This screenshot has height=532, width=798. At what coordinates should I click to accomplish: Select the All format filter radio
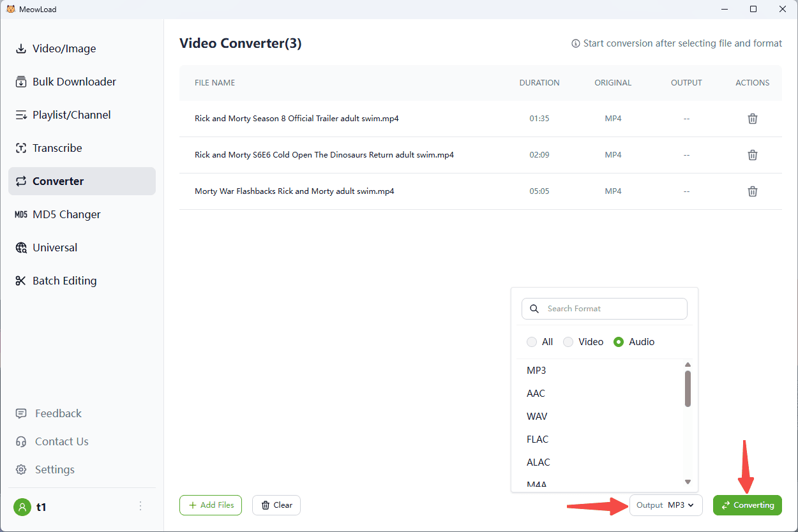(532, 342)
